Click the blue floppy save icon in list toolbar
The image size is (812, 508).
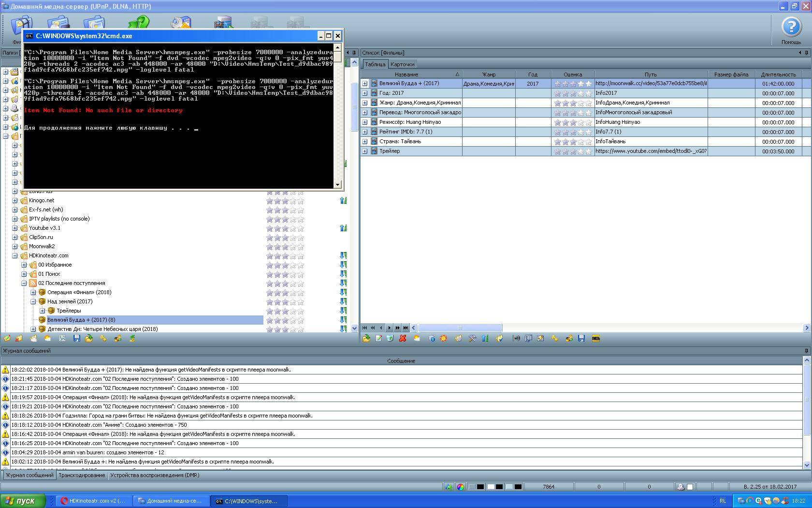[581, 339]
